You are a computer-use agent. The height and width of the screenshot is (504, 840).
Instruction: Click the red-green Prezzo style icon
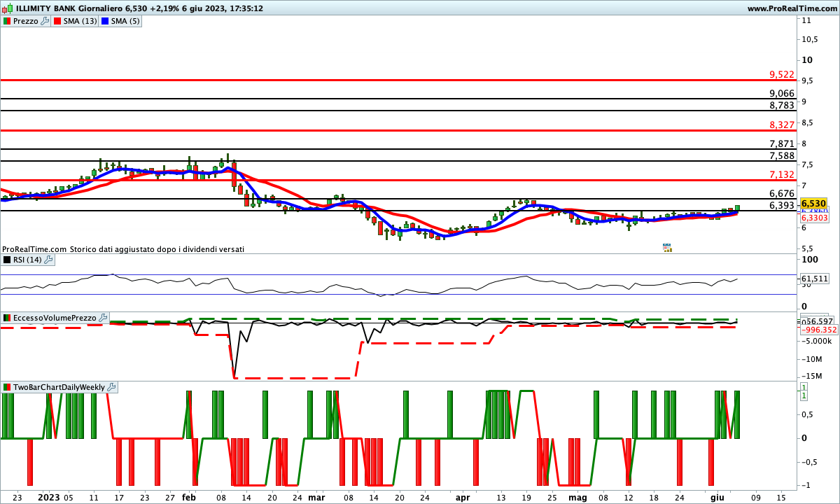(7, 21)
